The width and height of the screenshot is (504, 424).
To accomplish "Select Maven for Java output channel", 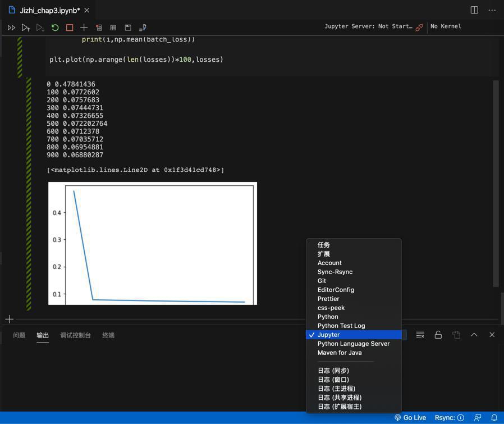I will pos(354,353).
